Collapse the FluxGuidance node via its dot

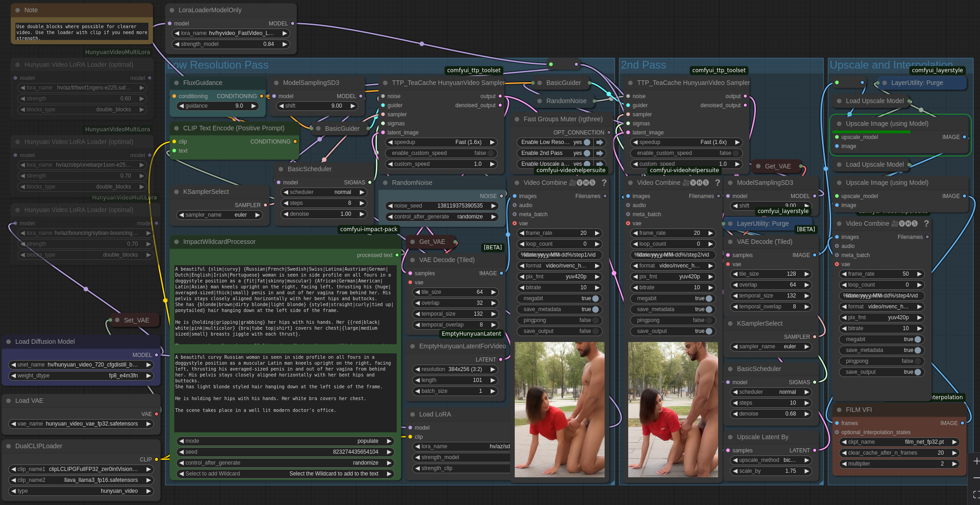point(176,83)
